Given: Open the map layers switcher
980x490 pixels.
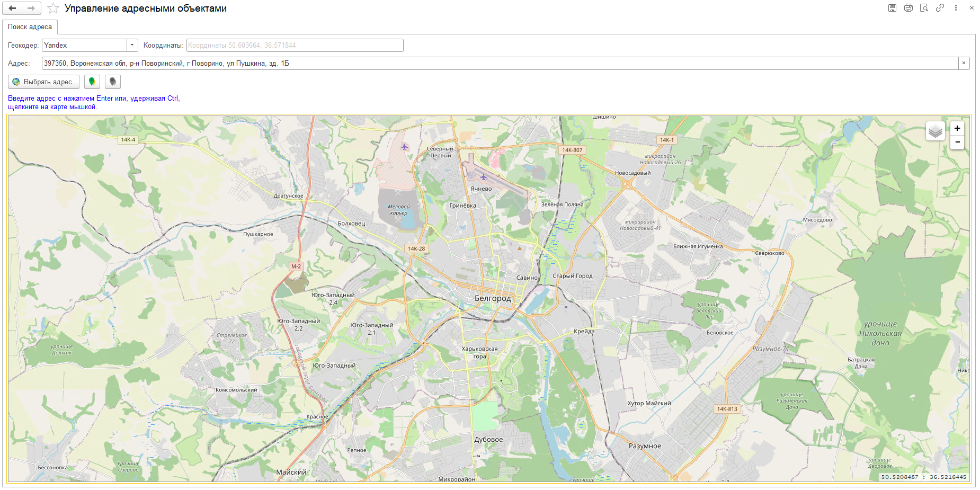Looking at the screenshot, I should click(936, 131).
